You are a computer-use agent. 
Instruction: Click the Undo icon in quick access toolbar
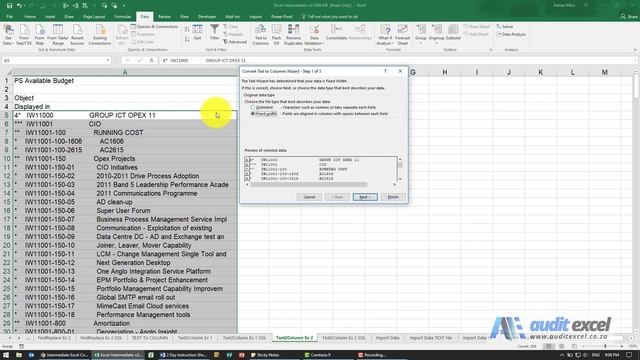pyautogui.click(x=19, y=5)
